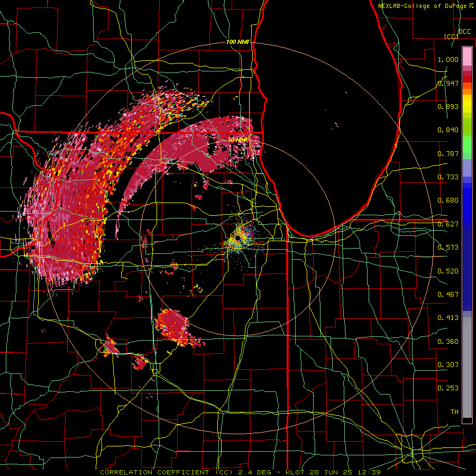Click the DCC label above the color bar

[464, 32]
